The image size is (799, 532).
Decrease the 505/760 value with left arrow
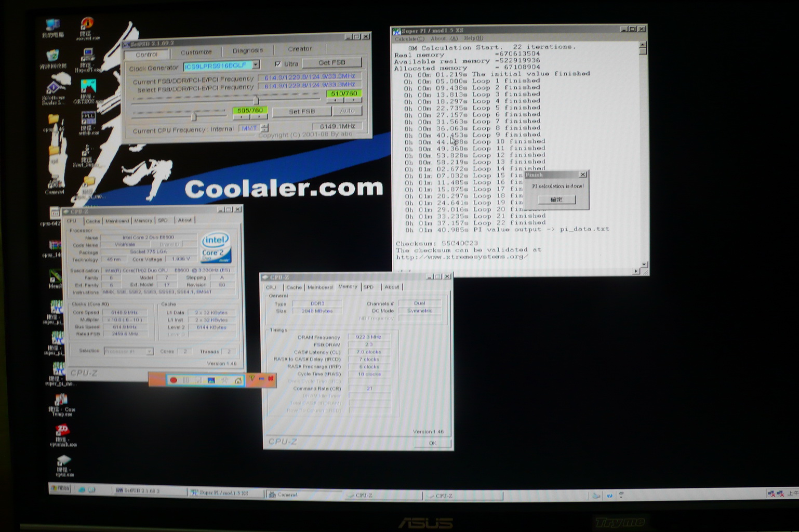click(242, 117)
